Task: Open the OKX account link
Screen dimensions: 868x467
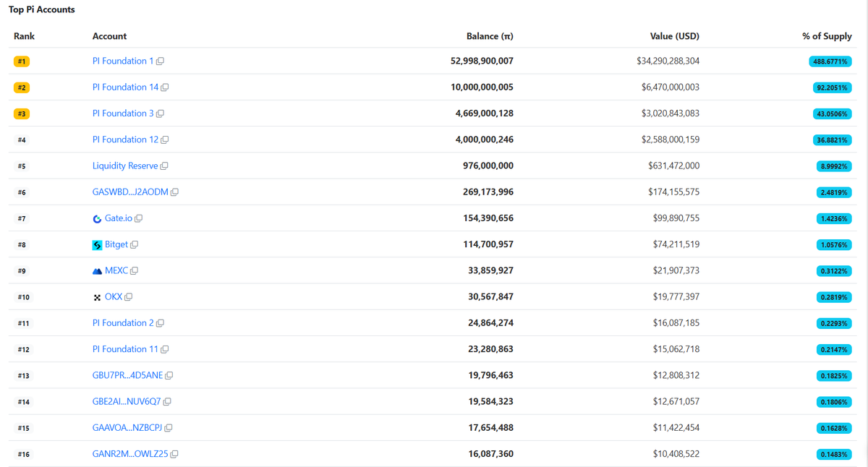Action: [x=114, y=296]
